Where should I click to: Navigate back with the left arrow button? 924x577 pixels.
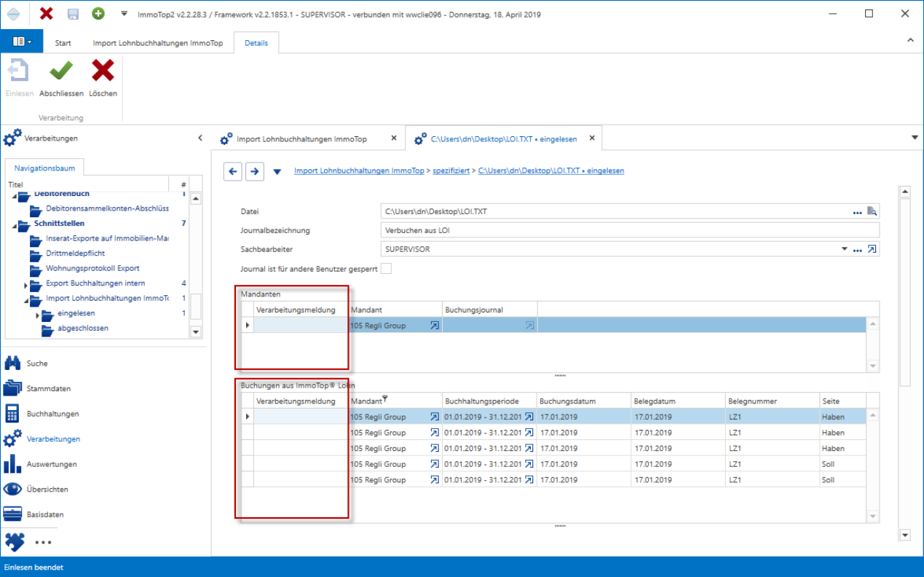[233, 171]
